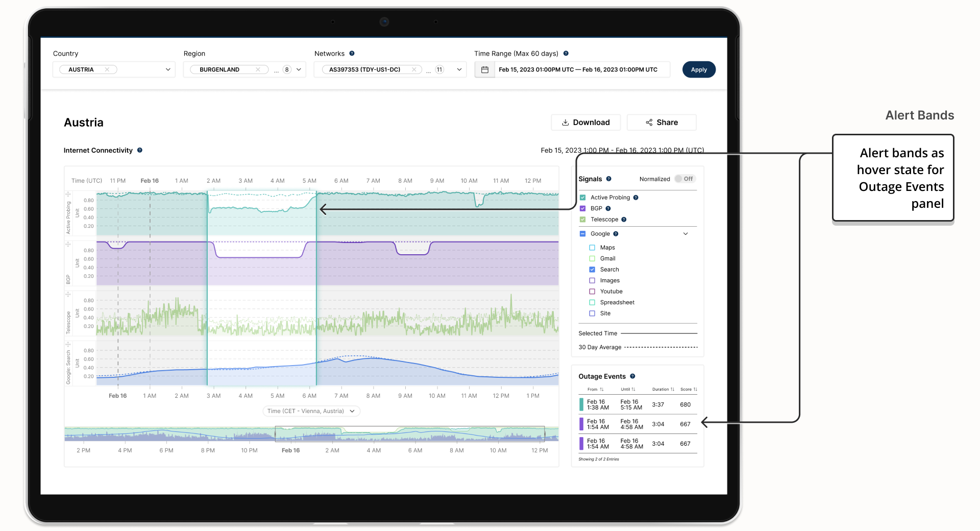This screenshot has height=531, width=980.
Task: Uncheck the Search signal under Google
Action: coord(592,270)
